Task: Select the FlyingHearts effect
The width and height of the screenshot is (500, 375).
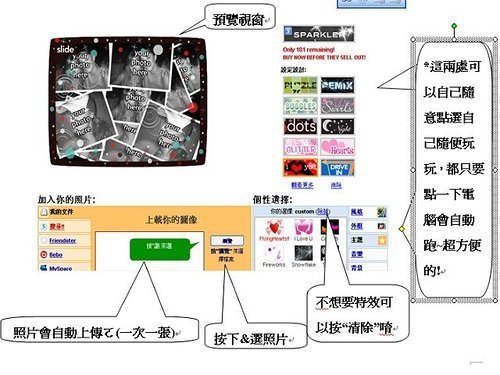Action: pos(274,230)
